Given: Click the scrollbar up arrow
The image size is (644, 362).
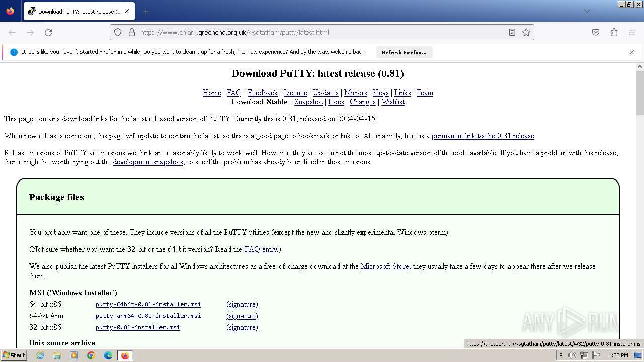Looking at the screenshot, I should [x=640, y=66].
